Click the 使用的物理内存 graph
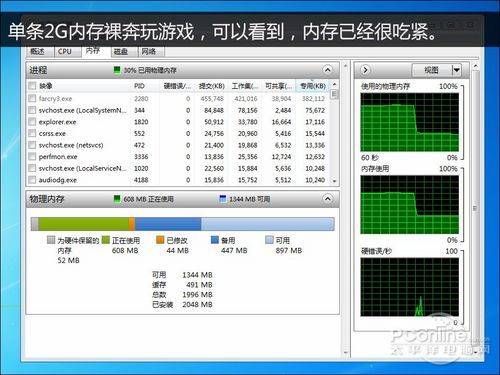 click(410, 122)
